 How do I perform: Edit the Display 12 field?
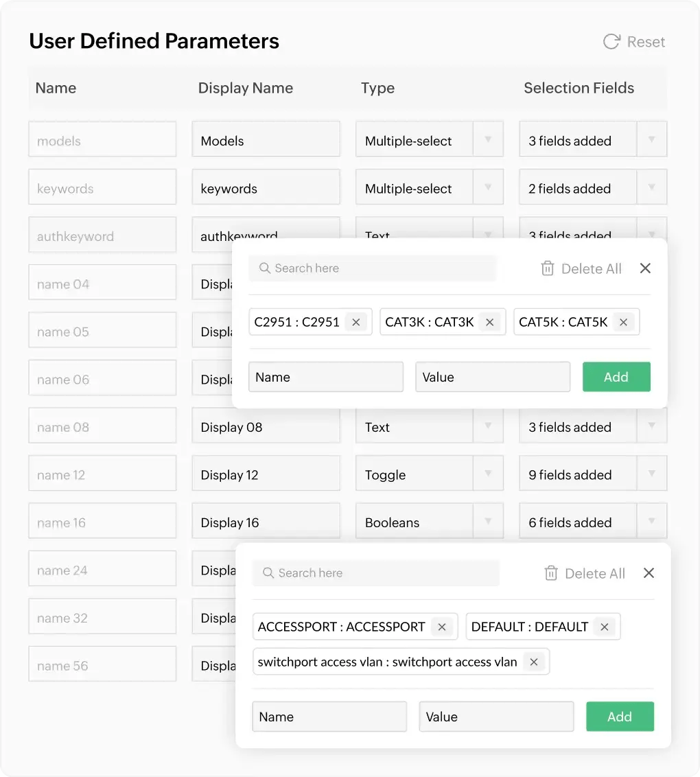pos(266,473)
